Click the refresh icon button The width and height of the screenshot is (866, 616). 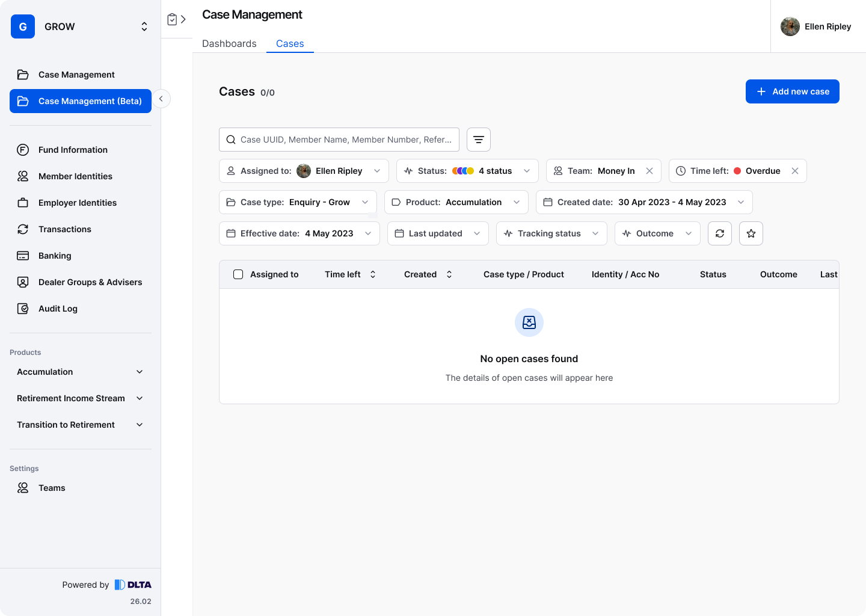click(719, 233)
